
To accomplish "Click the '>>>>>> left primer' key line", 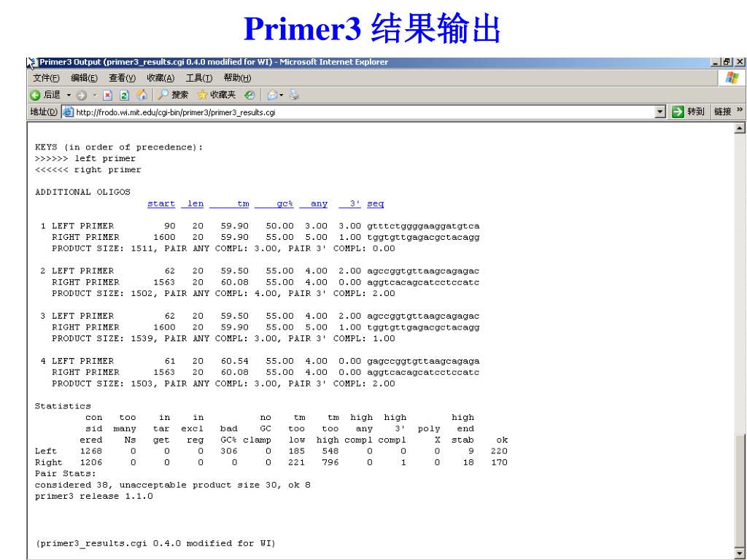I will pos(85,158).
